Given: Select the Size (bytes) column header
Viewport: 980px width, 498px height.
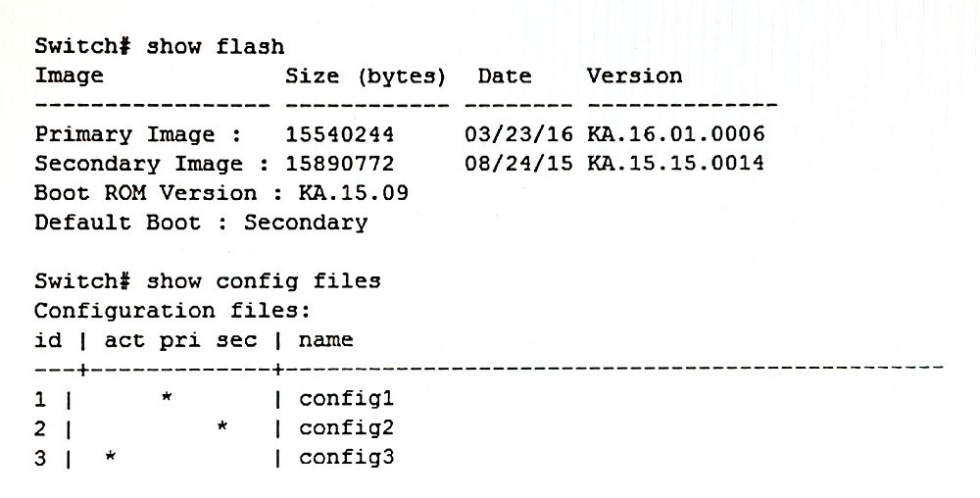Looking at the screenshot, I should [x=366, y=75].
